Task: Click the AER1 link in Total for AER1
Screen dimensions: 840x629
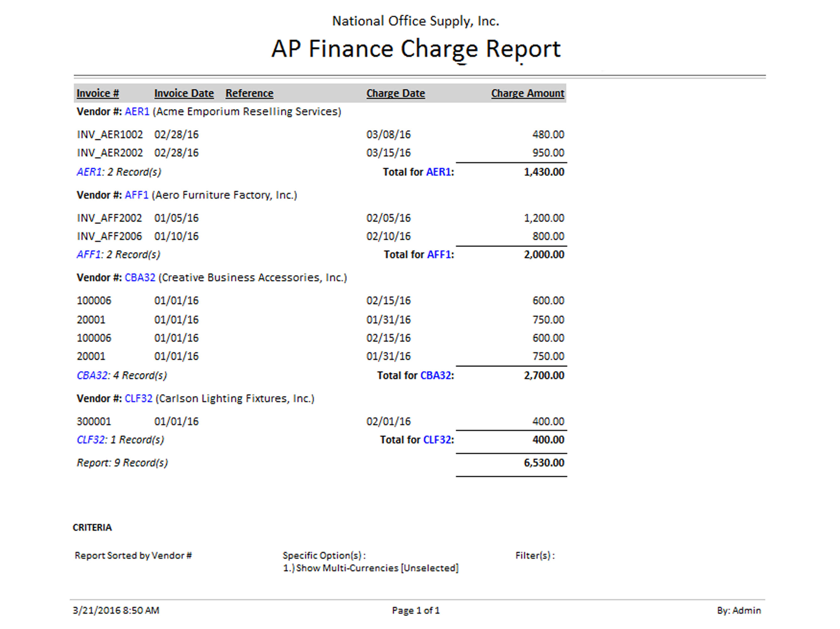Action: tap(438, 172)
